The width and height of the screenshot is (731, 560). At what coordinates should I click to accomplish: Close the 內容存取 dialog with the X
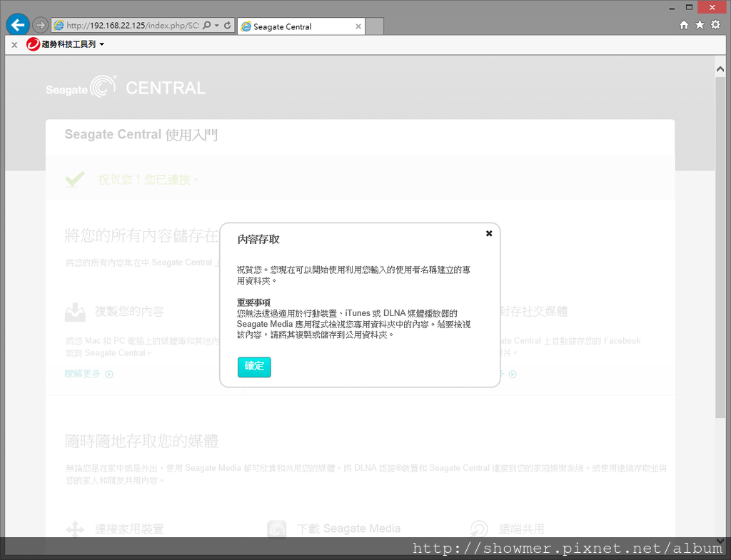(489, 233)
